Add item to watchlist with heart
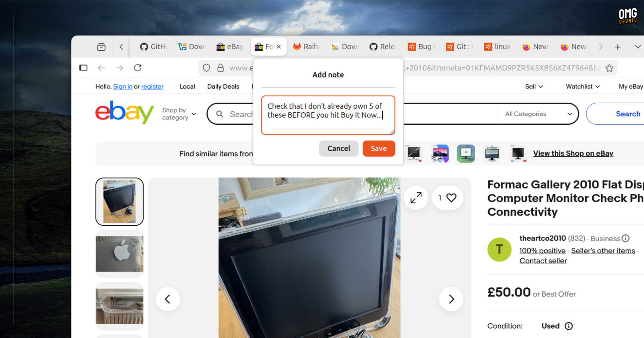The height and width of the screenshot is (338, 644). (x=451, y=198)
